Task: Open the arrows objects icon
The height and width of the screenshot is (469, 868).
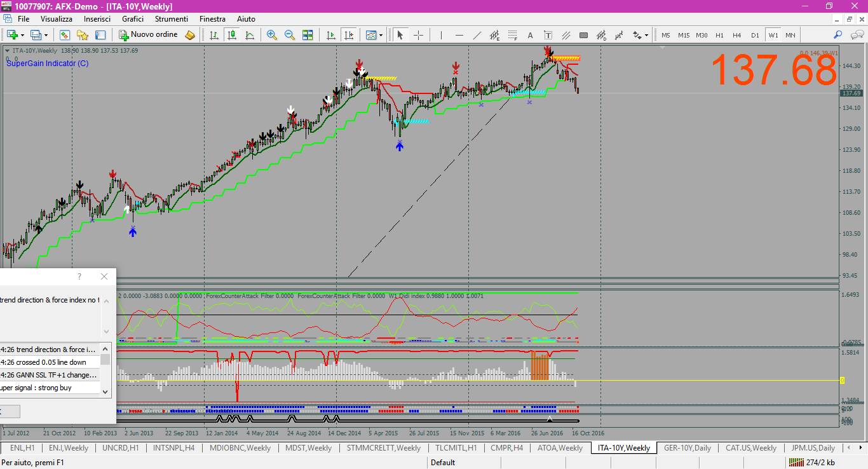Action: tap(637, 35)
